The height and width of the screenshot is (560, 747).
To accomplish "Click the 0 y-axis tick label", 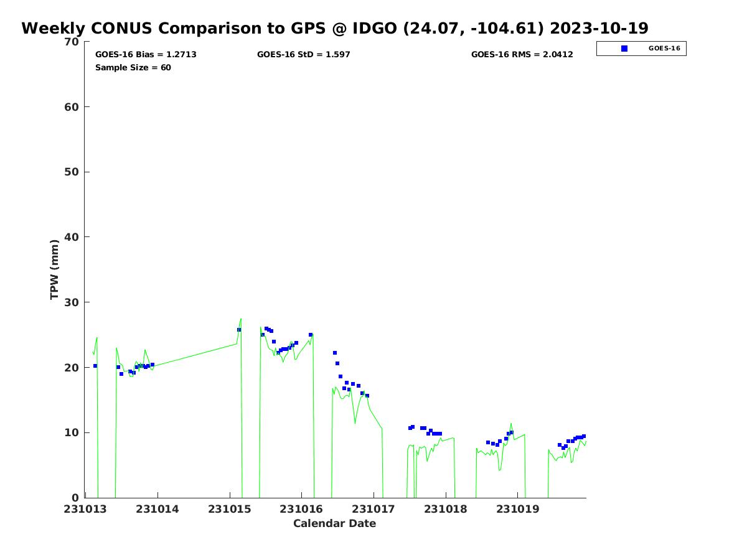I will pos(76,498).
